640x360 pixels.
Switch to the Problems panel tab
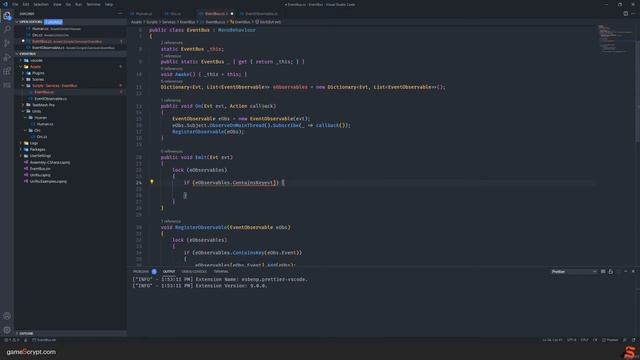[x=141, y=271]
